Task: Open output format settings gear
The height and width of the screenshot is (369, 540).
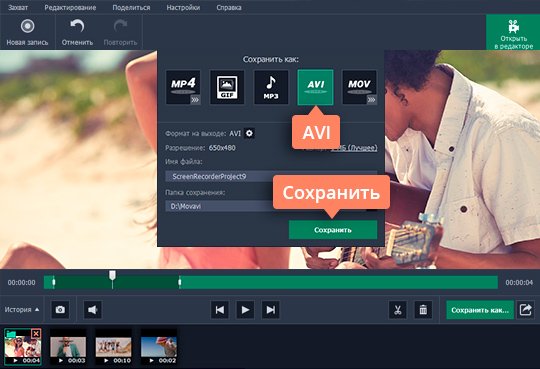Action: point(249,133)
